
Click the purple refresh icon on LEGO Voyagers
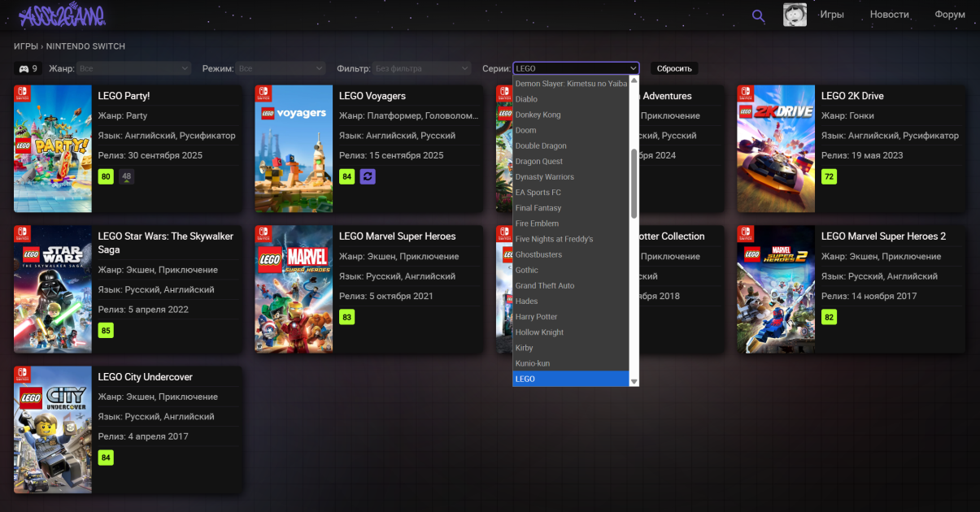coord(368,176)
